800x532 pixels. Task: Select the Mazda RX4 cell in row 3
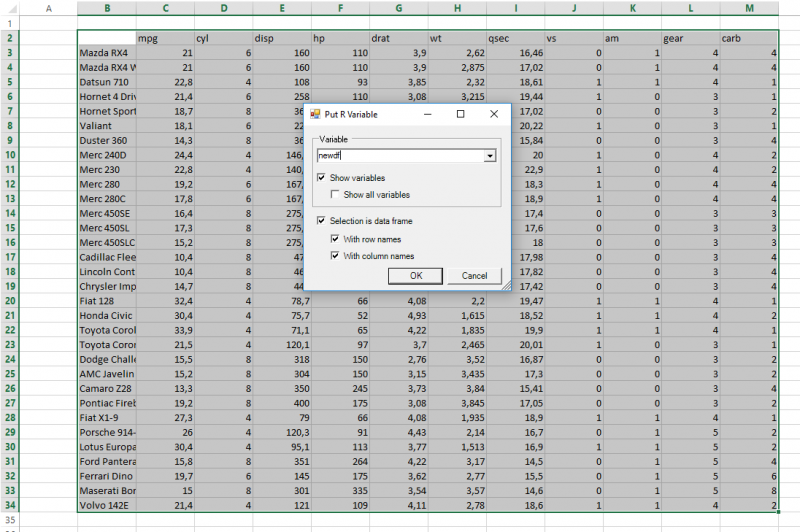(x=107, y=53)
